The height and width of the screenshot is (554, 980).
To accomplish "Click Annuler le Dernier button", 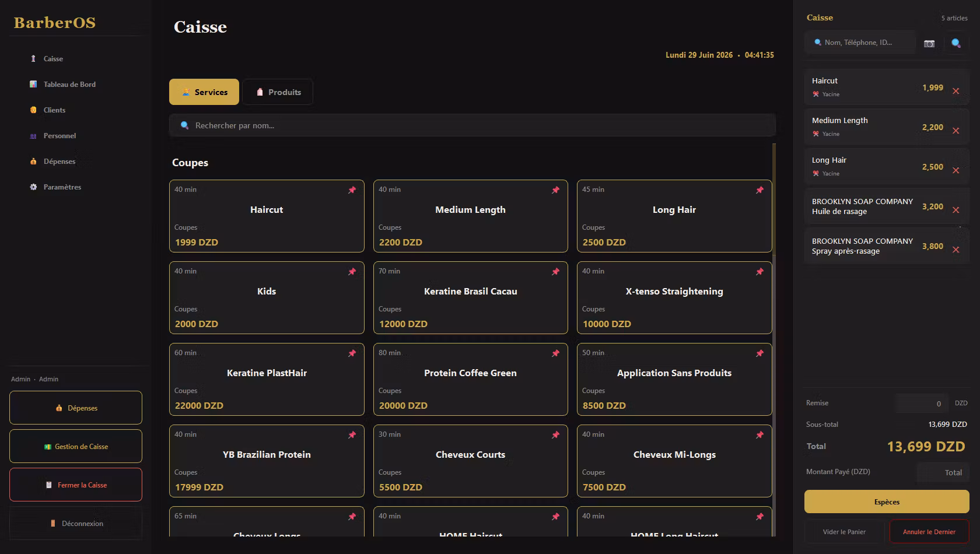I will click(x=929, y=532).
